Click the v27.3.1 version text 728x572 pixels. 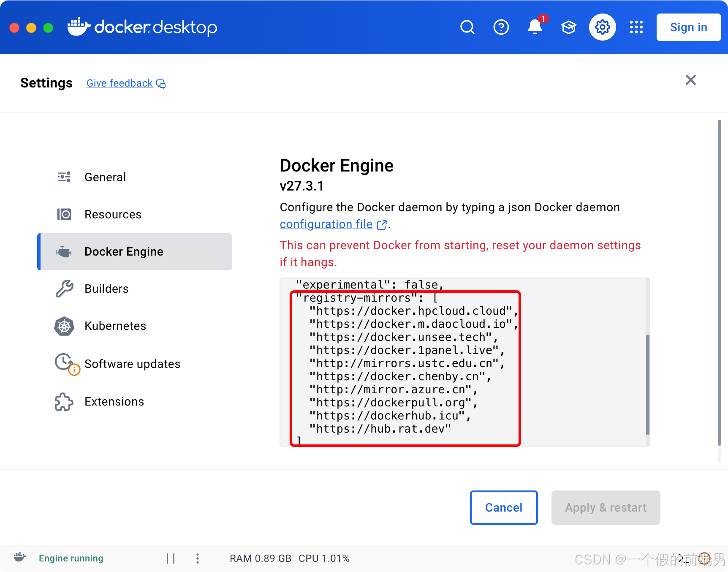tap(302, 186)
